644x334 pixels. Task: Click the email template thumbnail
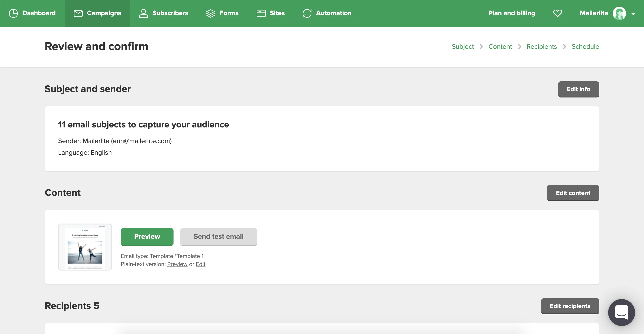click(x=85, y=247)
